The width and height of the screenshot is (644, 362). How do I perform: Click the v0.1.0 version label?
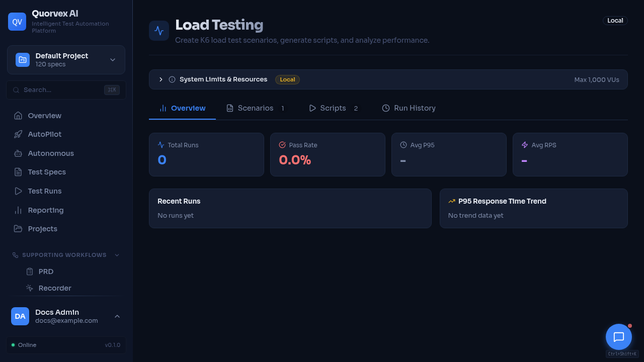(x=113, y=345)
